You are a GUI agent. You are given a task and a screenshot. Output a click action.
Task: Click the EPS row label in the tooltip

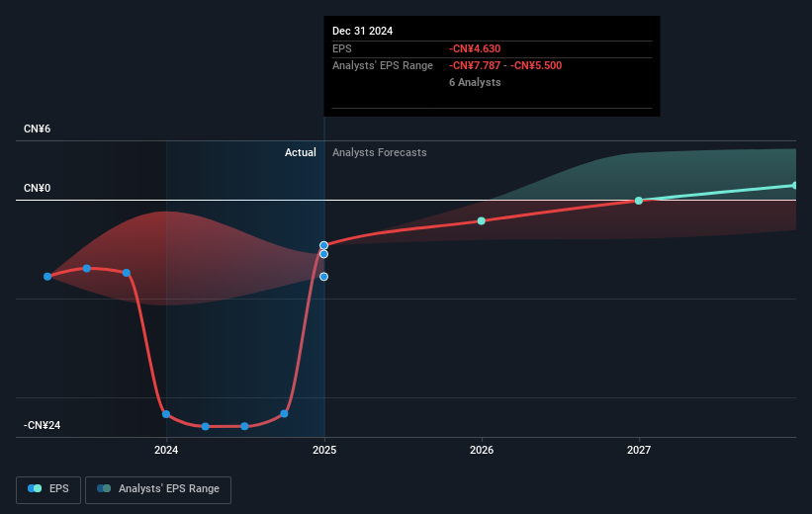coord(342,48)
